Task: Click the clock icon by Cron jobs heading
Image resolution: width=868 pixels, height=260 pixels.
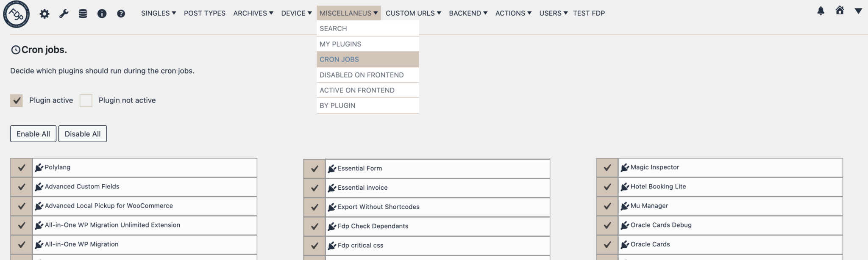Action: 16,50
